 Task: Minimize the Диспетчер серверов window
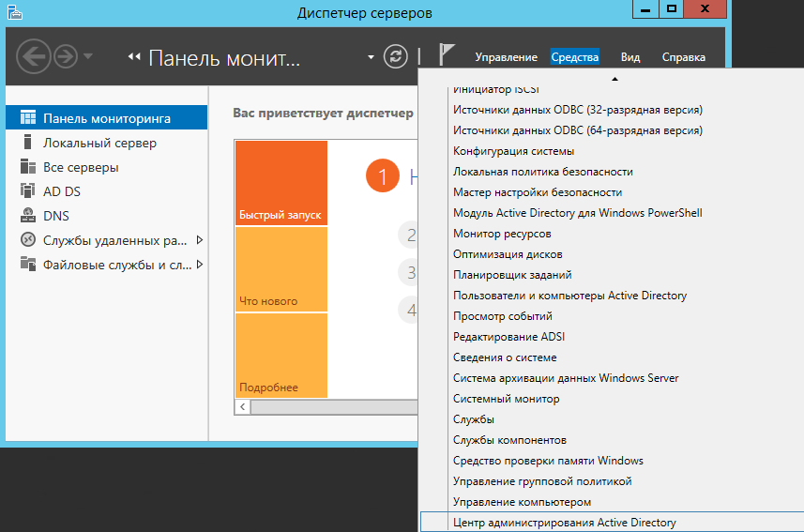click(x=645, y=9)
